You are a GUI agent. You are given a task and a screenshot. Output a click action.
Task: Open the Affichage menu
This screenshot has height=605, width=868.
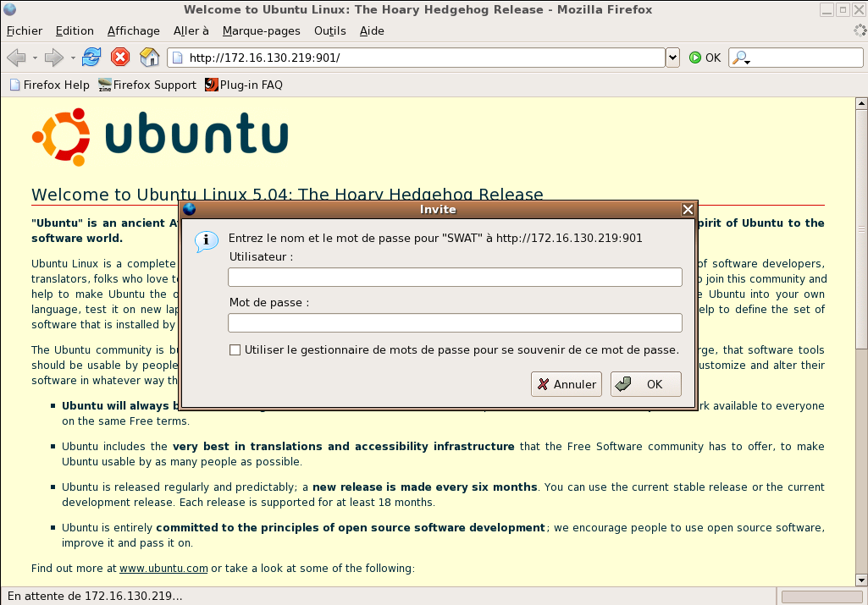point(134,31)
